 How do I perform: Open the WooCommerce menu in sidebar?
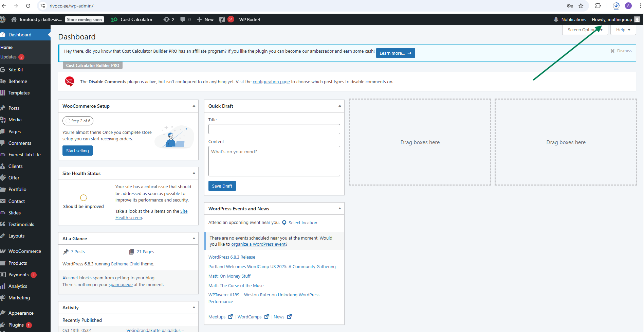(24, 251)
